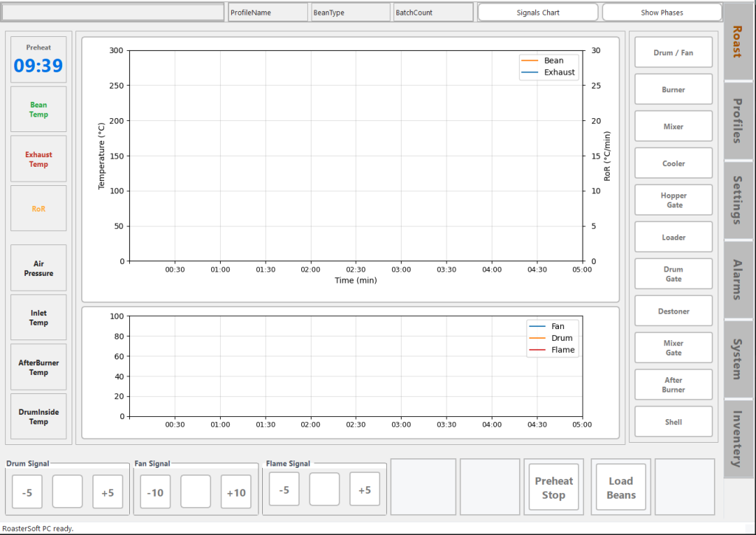Image resolution: width=756 pixels, height=535 pixels.
Task: Select the Exhaust Temp tile
Action: 38,159
